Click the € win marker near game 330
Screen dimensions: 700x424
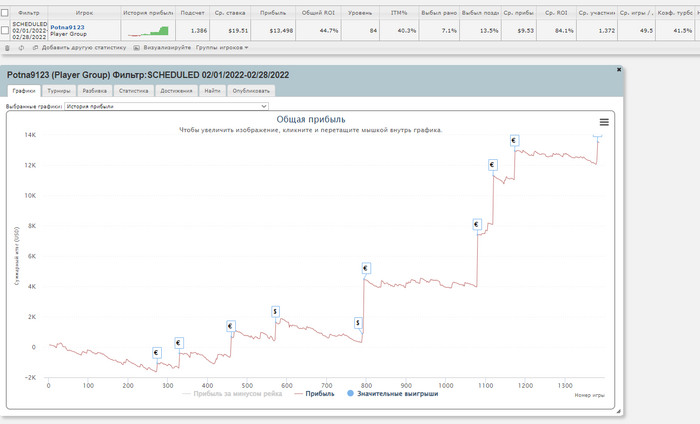point(179,343)
